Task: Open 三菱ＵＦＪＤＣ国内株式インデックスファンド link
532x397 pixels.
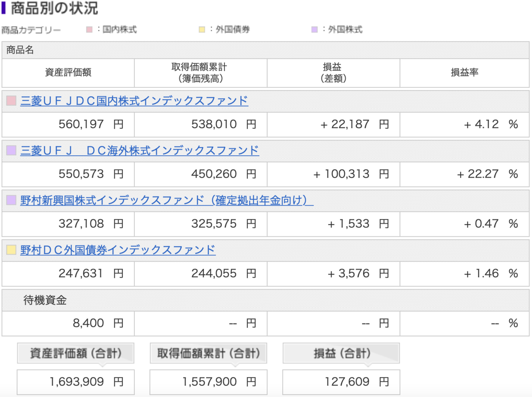Action: pyautogui.click(x=134, y=101)
